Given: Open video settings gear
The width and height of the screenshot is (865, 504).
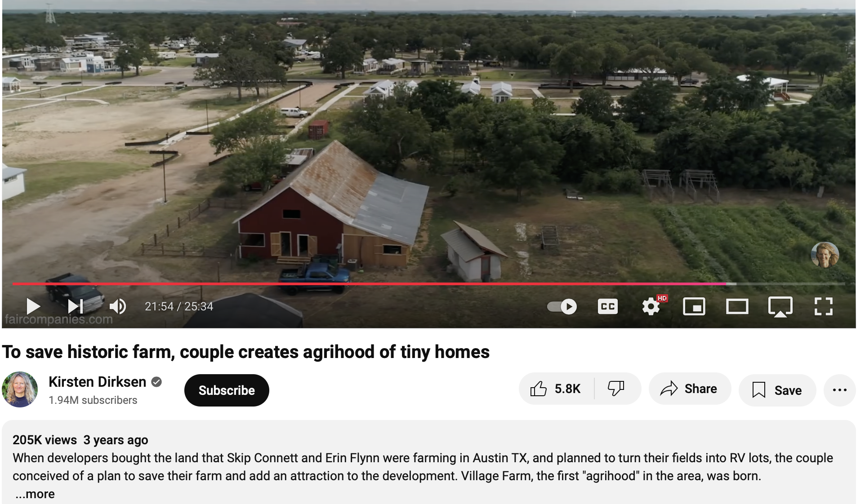Looking at the screenshot, I should 651,306.
